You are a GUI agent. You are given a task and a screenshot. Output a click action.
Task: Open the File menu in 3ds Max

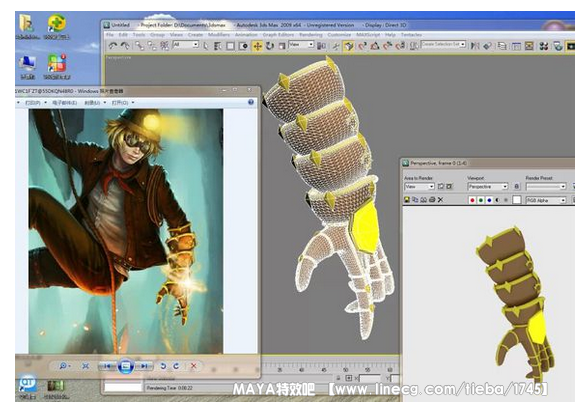click(x=109, y=35)
